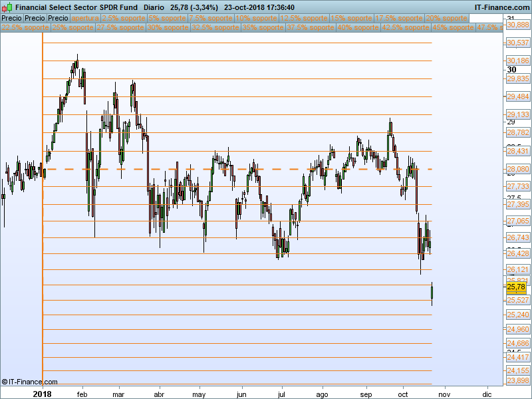Click the 29,133 price level label
Screen dimensions: 532x399
pos(518,114)
